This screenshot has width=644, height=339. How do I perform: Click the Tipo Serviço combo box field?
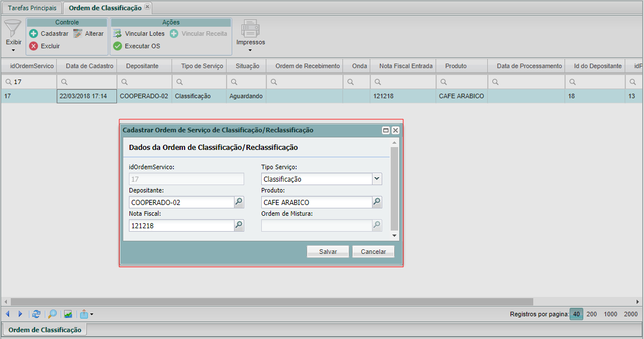pos(317,179)
